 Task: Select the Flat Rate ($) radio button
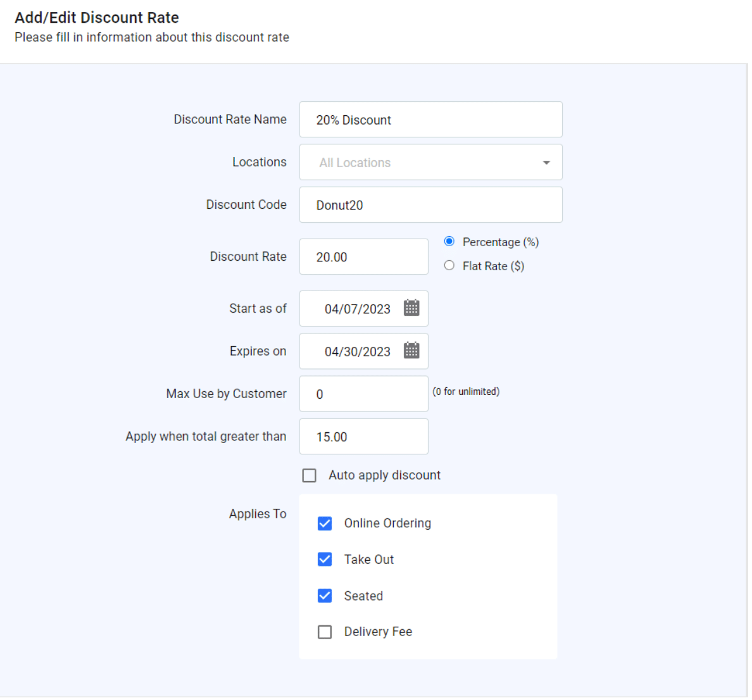pos(449,266)
